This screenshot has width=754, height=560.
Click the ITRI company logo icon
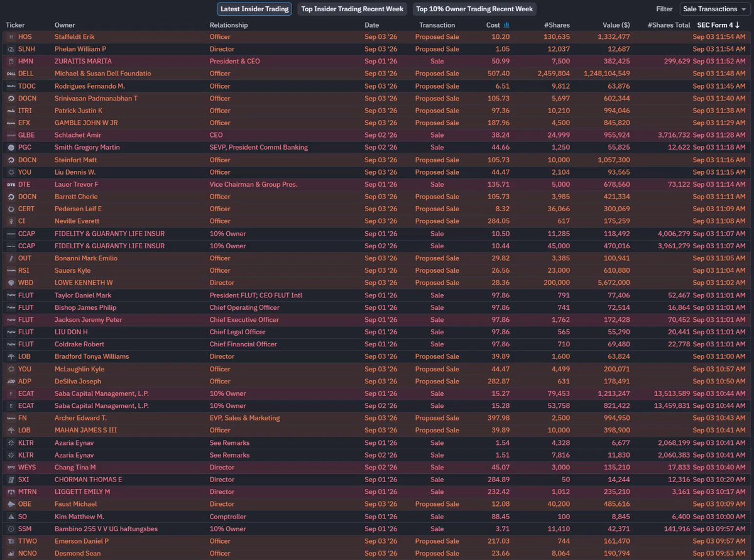(x=11, y=111)
